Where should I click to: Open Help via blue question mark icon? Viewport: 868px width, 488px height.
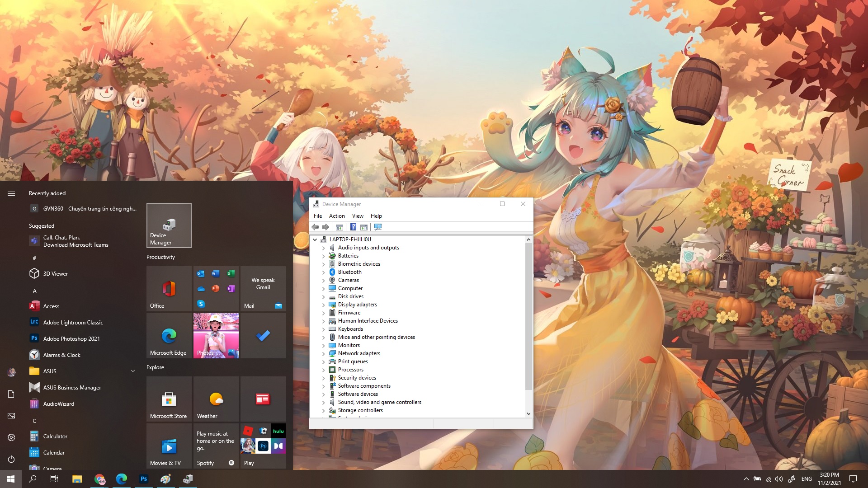click(x=353, y=227)
